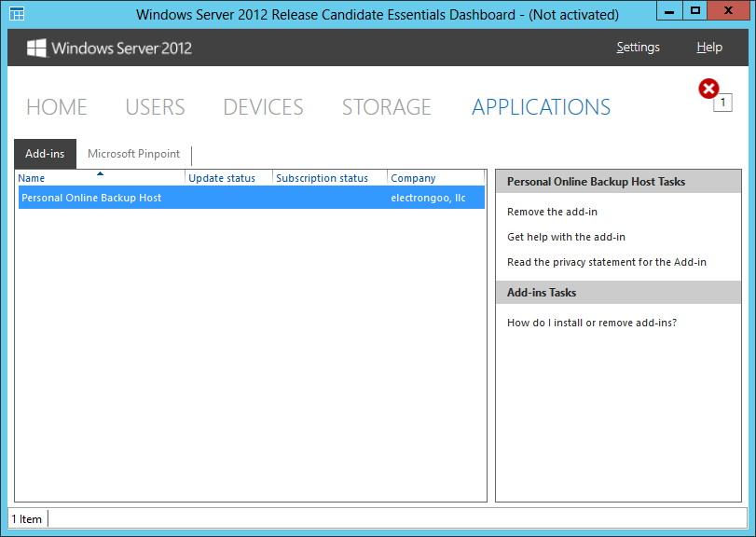Click the red critical alert icon
Viewport: 756px width, 537px height.
(708, 89)
